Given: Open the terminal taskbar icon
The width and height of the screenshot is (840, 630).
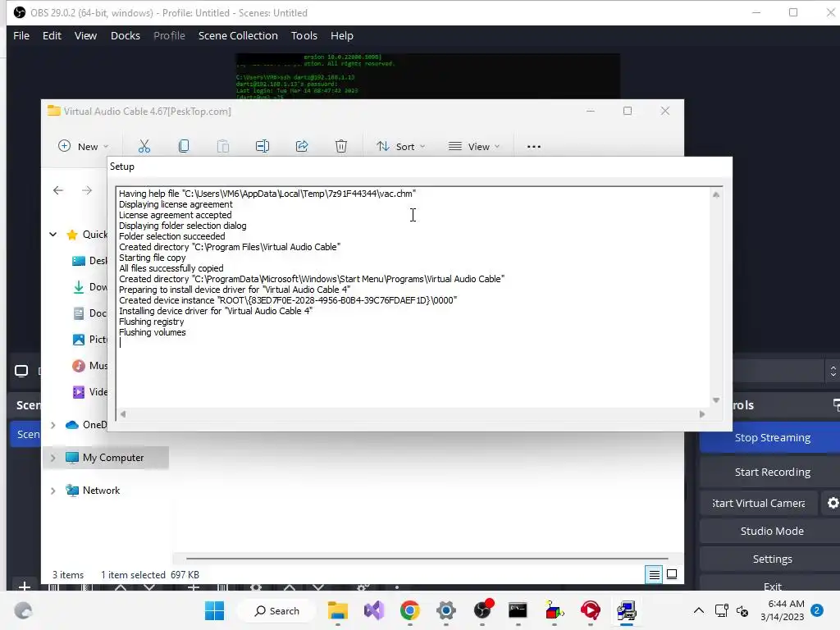Looking at the screenshot, I should click(x=518, y=610).
